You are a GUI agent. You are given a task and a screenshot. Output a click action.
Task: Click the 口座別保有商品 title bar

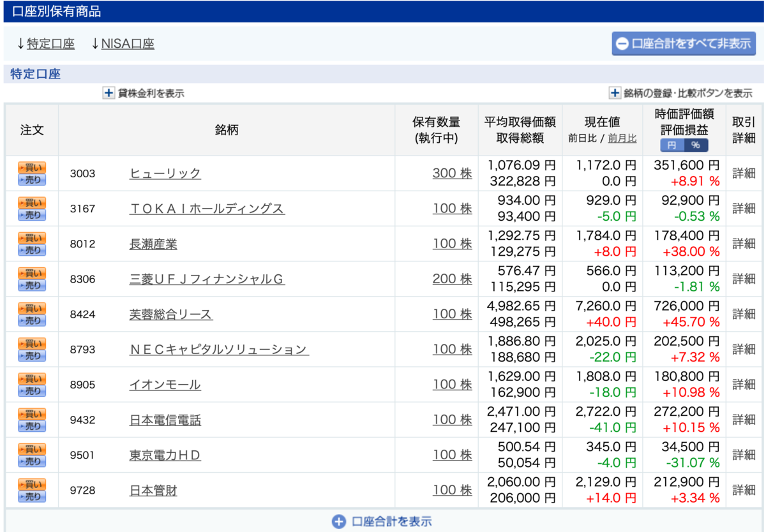point(383,11)
